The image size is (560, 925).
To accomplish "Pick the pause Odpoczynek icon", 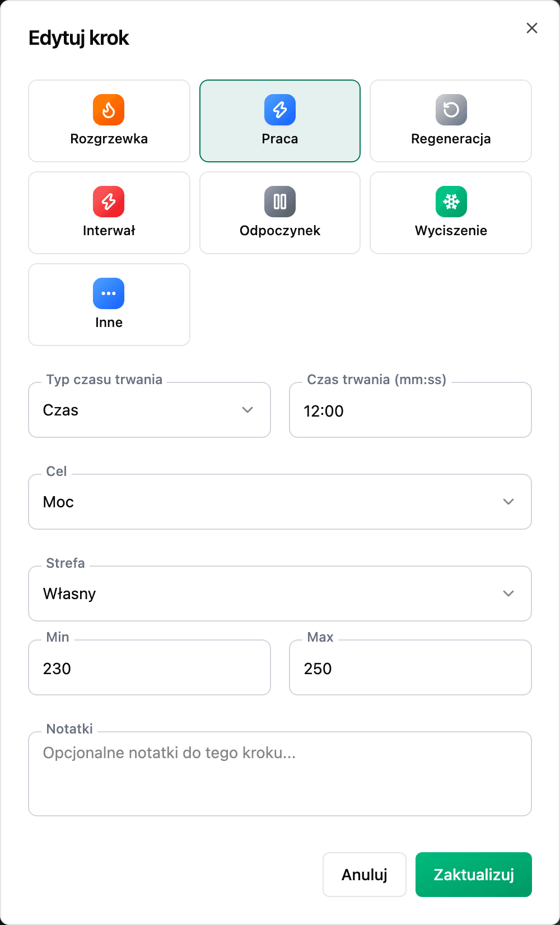I will pos(280,202).
